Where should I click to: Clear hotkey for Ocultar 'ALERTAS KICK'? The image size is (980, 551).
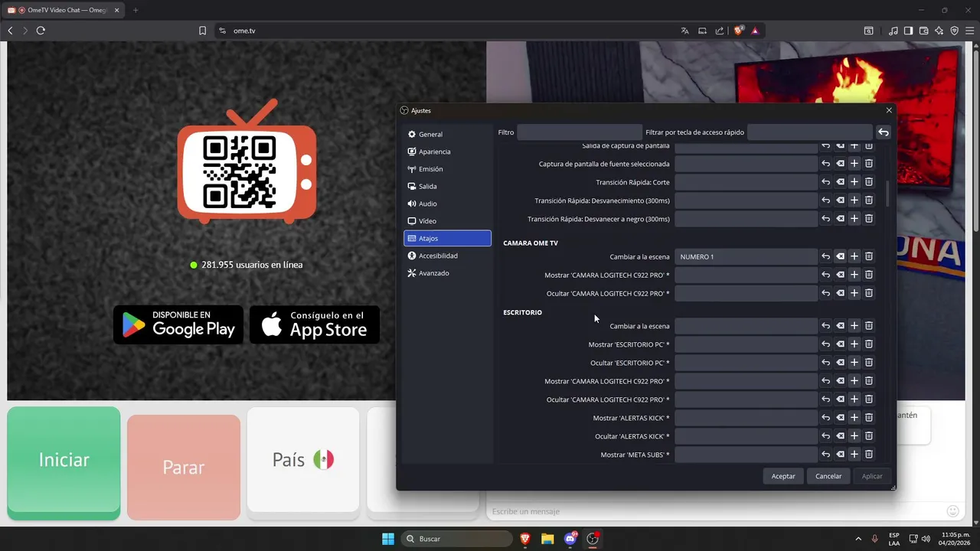pos(840,436)
